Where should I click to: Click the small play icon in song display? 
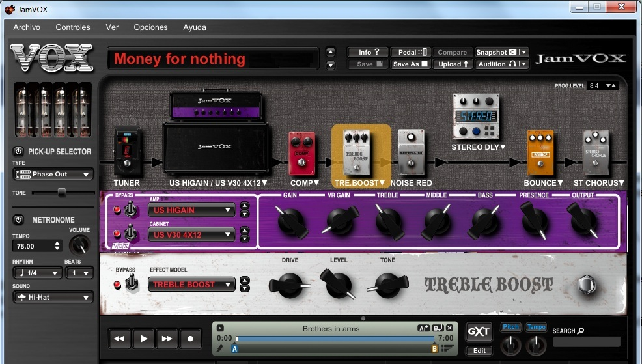point(220,328)
